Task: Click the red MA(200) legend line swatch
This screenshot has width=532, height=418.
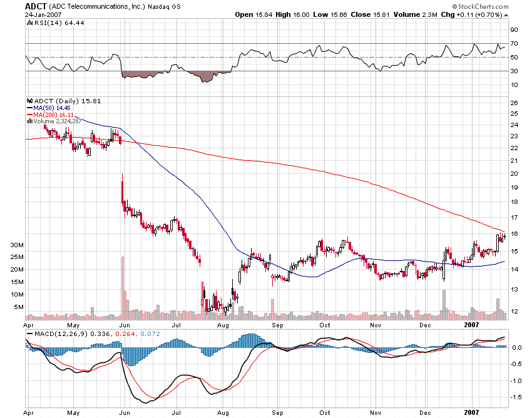Action: coord(29,115)
